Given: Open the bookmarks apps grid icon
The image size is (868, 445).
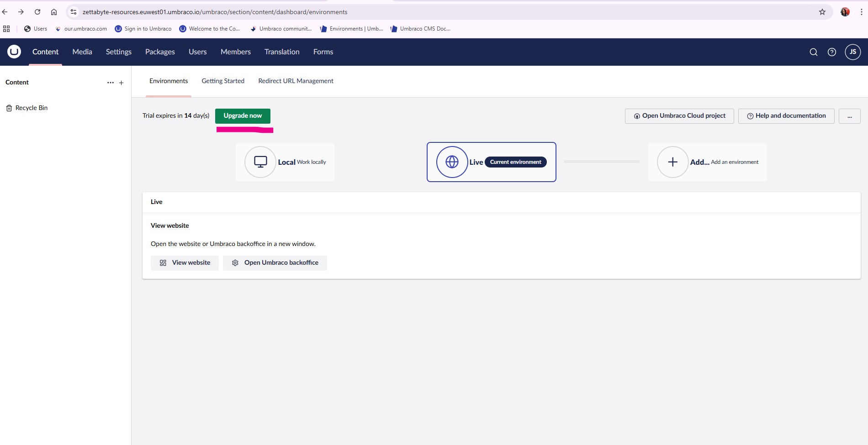Looking at the screenshot, I should 6,29.
